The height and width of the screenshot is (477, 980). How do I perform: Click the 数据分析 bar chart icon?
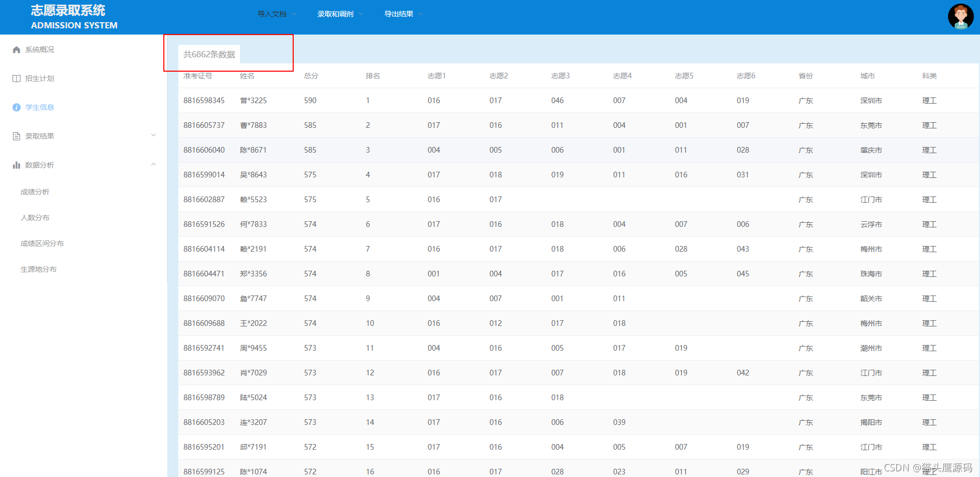(x=16, y=165)
